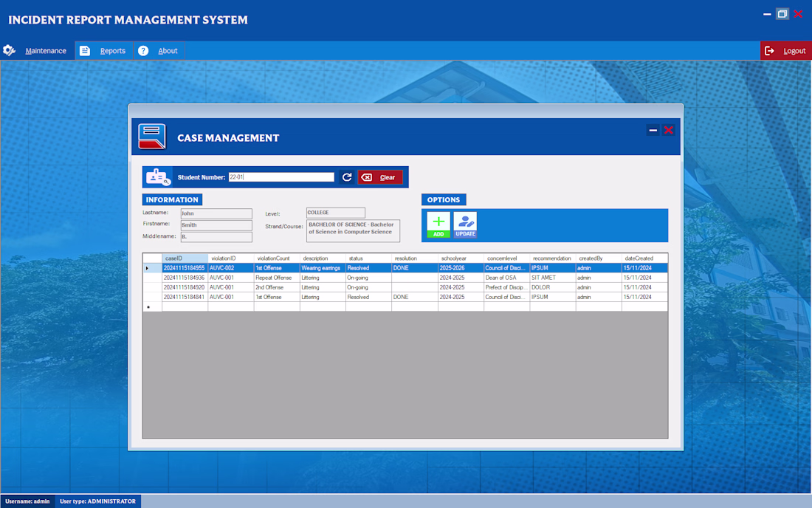Click User type: ADMINISTRATOR status label

click(98, 501)
